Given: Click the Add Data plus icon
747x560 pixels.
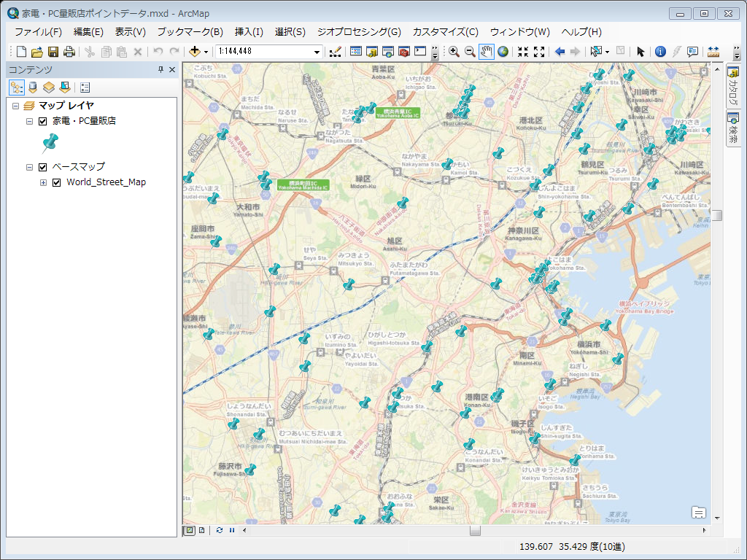Looking at the screenshot, I should pos(194,52).
